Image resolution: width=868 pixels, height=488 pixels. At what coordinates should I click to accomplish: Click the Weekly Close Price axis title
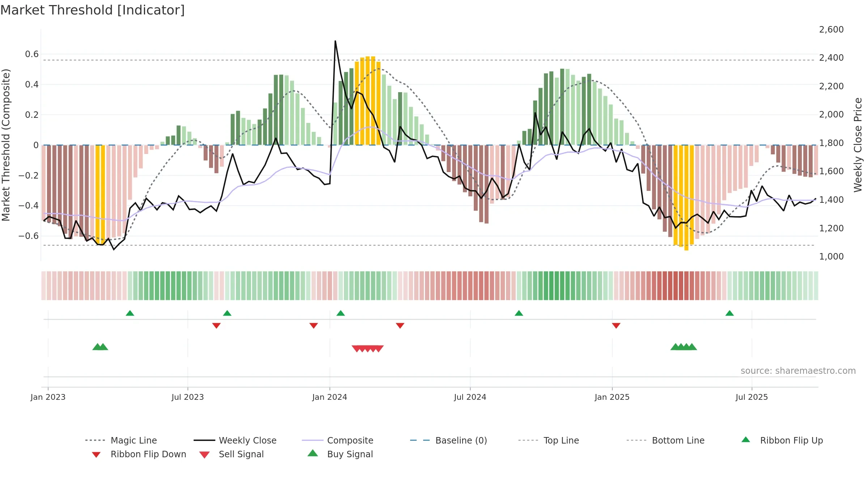[858, 145]
